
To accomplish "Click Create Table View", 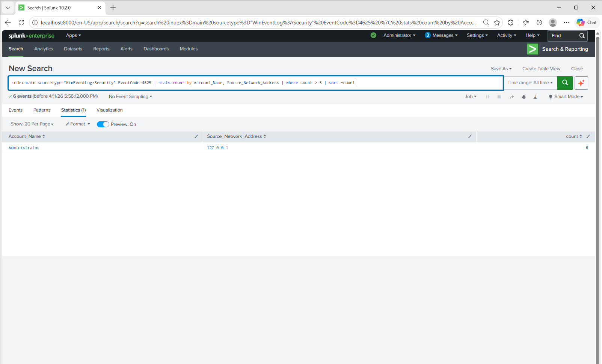I will tap(541, 69).
